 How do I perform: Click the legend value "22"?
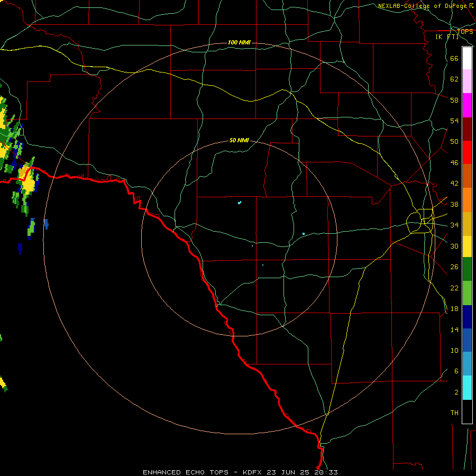pyautogui.click(x=454, y=288)
